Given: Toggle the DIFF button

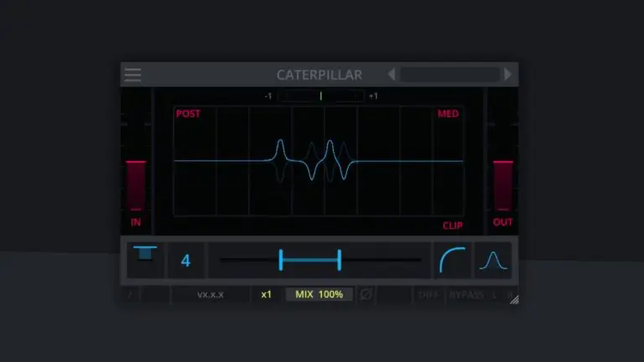Looking at the screenshot, I should [x=428, y=295].
